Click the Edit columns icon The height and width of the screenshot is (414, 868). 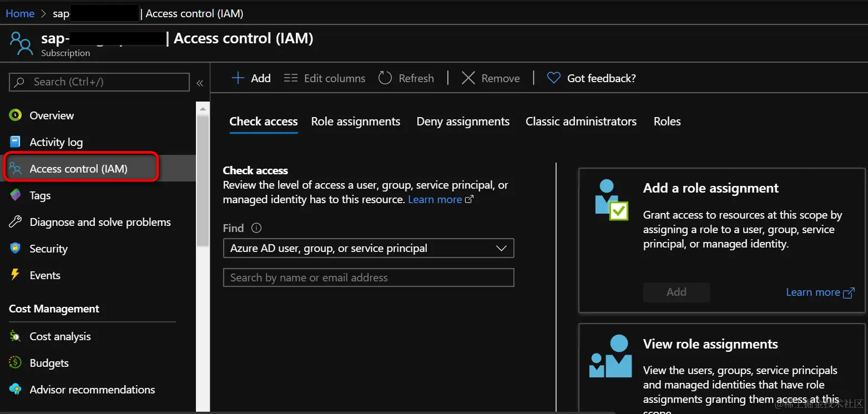pos(291,78)
